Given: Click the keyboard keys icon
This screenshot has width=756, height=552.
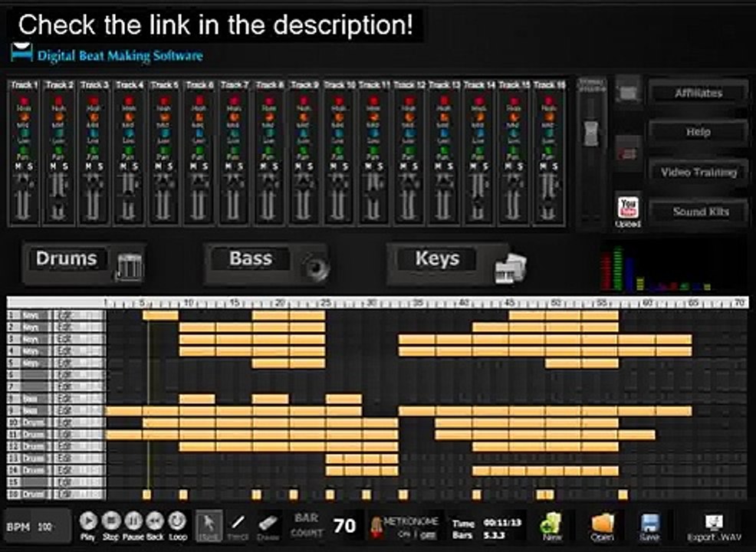Looking at the screenshot, I should pos(511,268).
